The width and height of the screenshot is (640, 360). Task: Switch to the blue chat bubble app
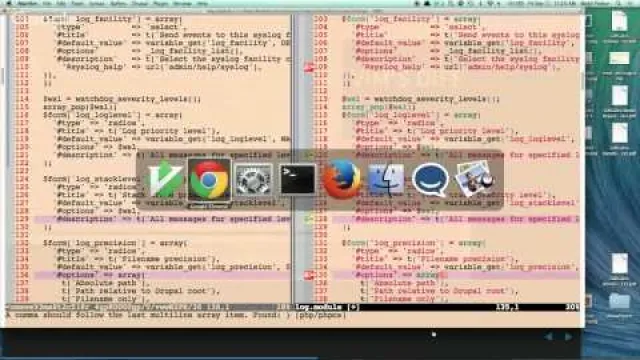click(430, 180)
